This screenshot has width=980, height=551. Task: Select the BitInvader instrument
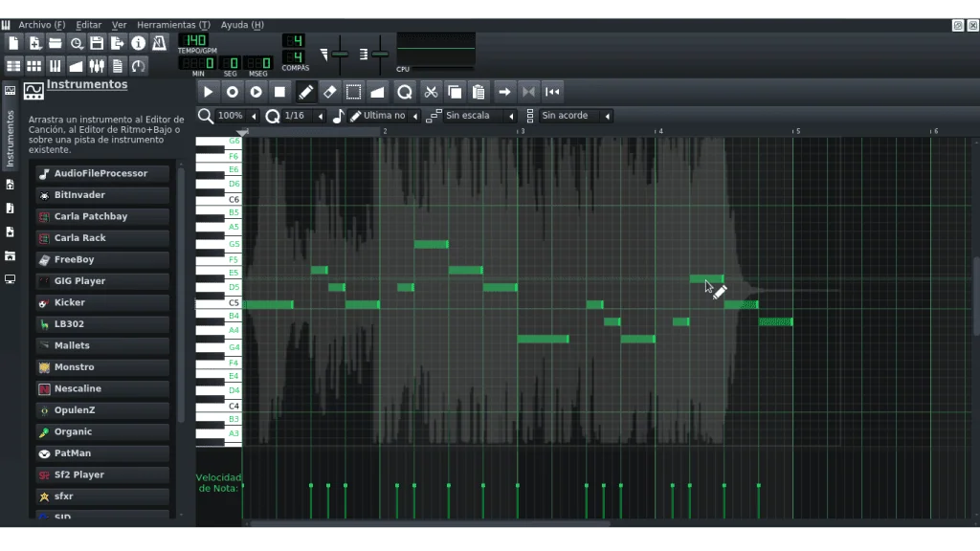(x=102, y=195)
